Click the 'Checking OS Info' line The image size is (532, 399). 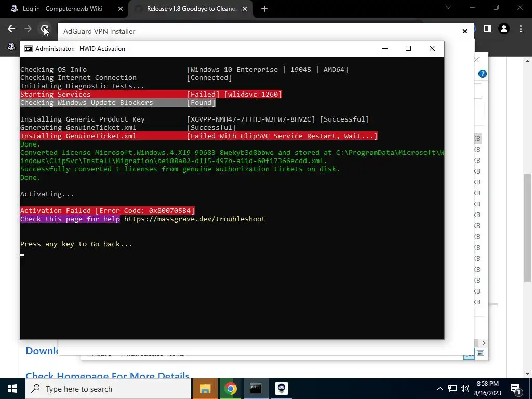184,69
